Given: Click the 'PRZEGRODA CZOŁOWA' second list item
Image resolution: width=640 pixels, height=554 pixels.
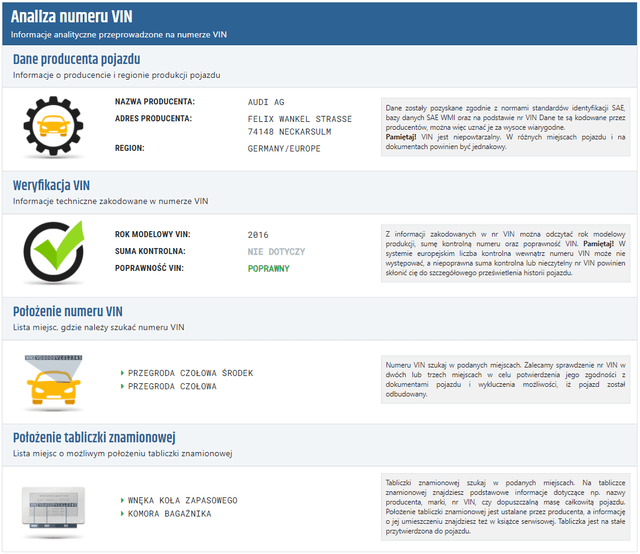Looking at the screenshot, I should pos(172,386).
